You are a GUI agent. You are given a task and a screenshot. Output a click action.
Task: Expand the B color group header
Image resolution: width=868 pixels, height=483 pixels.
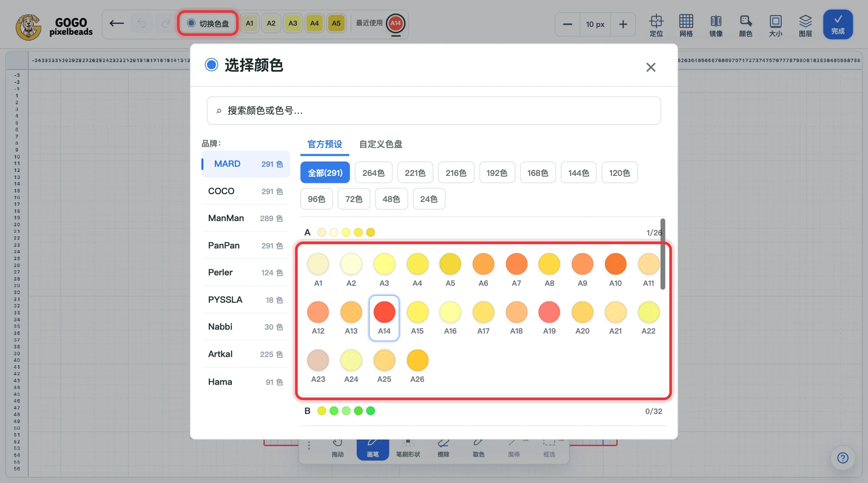(x=483, y=411)
